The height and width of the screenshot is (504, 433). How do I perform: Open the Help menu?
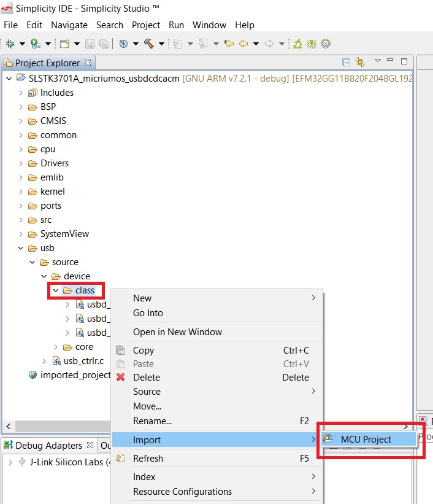pos(245,25)
